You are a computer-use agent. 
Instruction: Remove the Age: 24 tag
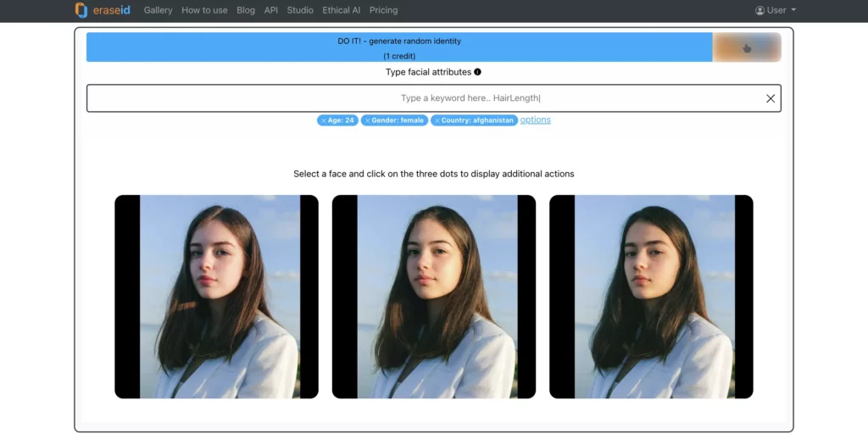[324, 120]
